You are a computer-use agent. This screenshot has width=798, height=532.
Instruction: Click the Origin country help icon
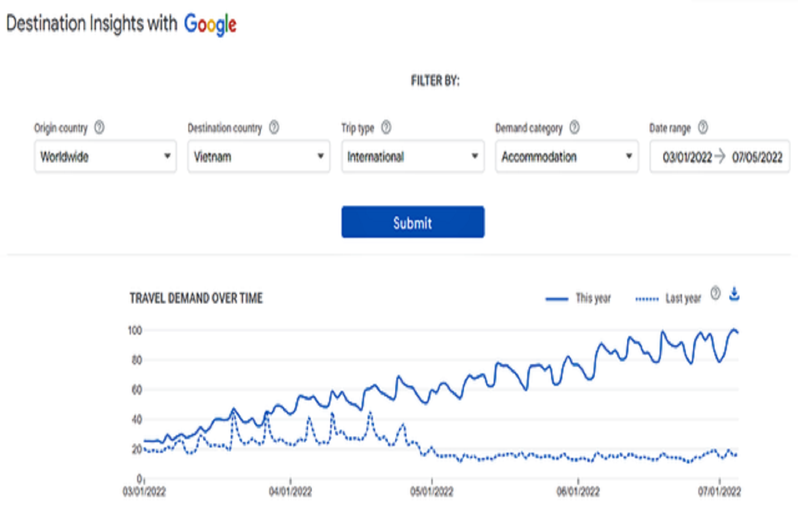99,128
